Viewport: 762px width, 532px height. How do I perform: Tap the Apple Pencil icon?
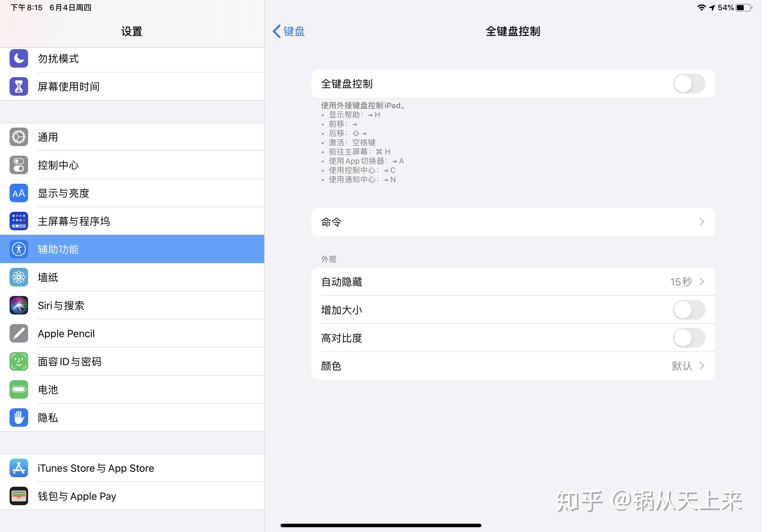(19, 333)
